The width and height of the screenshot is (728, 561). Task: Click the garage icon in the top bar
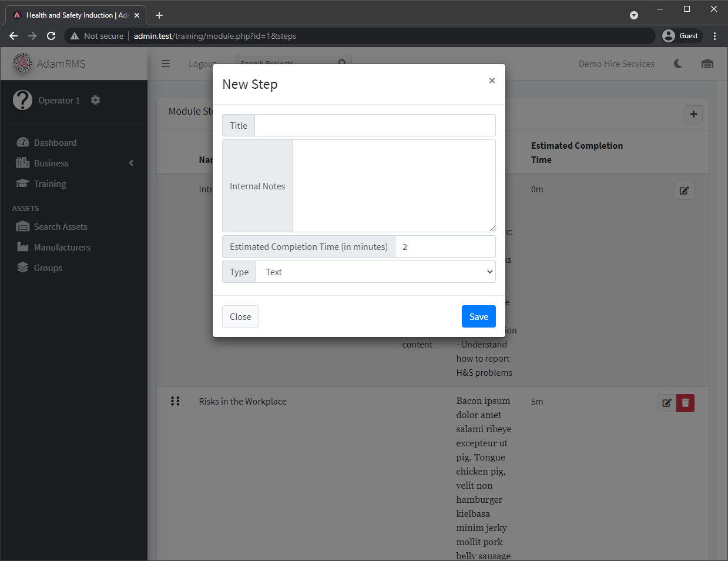(707, 64)
